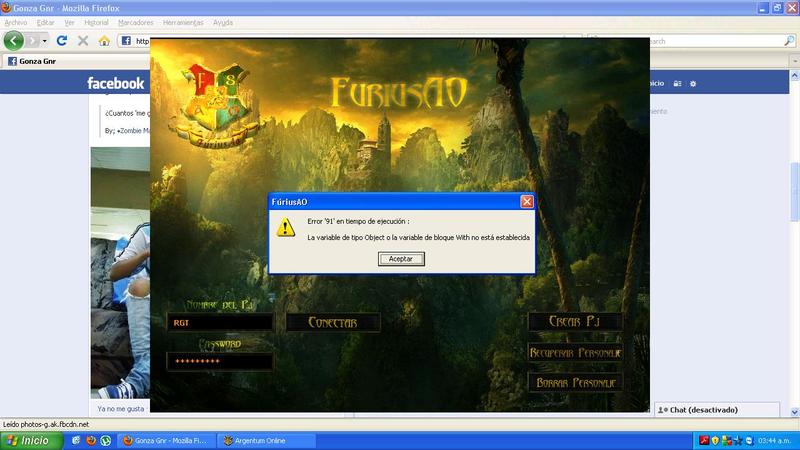Click the red Flash tray icon
This screenshot has height=450, width=800.
tap(704, 440)
